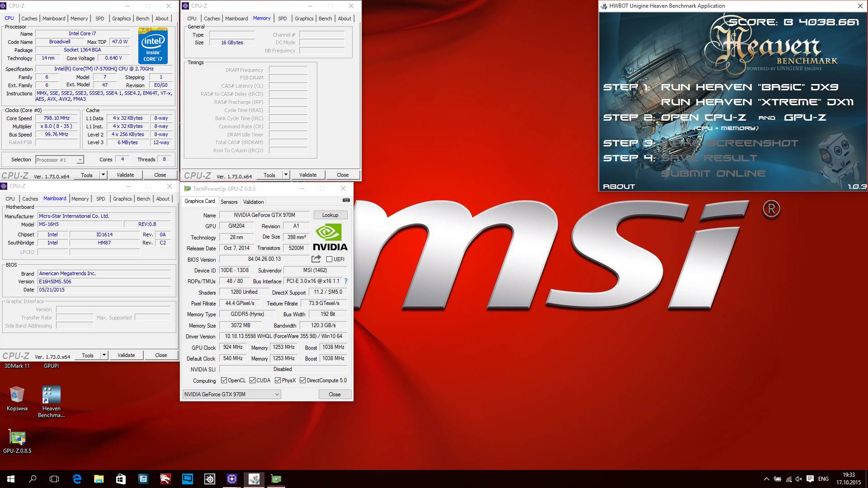Image resolution: width=868 pixels, height=488 pixels.
Task: Click the 84.04.26.00.13 BIOS Version field
Action: pyautogui.click(x=264, y=259)
